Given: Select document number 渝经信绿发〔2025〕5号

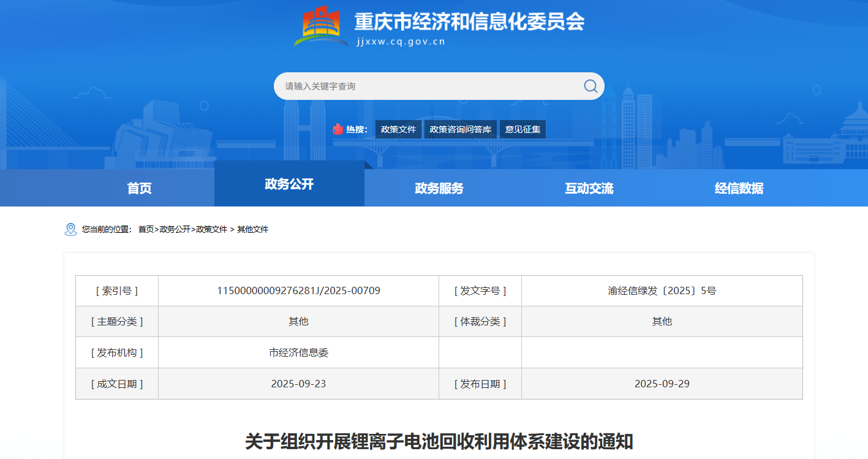Looking at the screenshot, I should click(662, 290).
